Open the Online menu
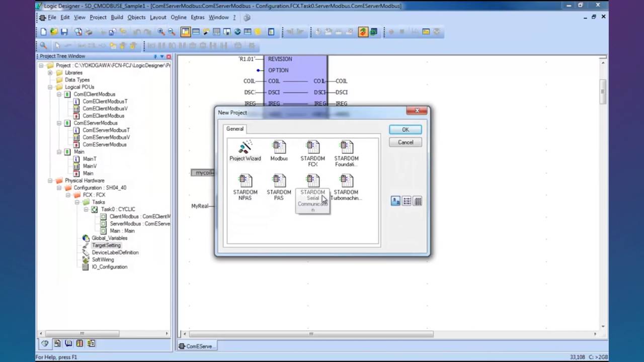The width and height of the screenshot is (644, 362). [x=179, y=17]
